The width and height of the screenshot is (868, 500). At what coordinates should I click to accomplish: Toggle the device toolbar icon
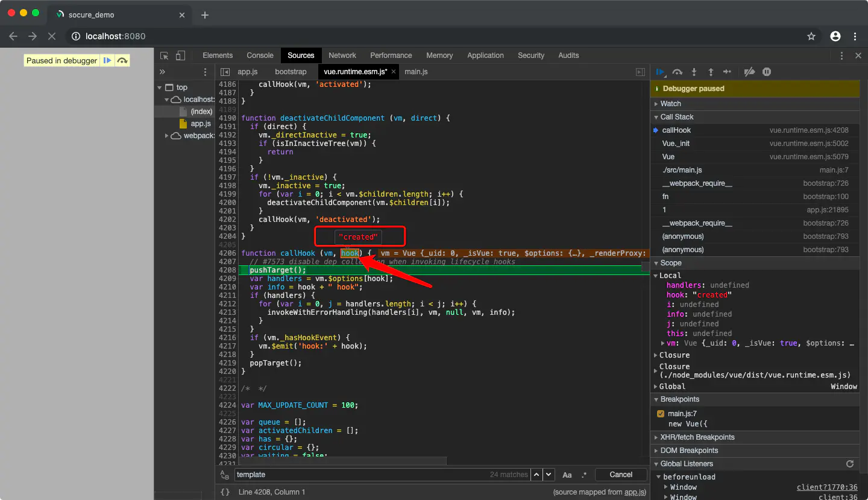click(x=180, y=55)
